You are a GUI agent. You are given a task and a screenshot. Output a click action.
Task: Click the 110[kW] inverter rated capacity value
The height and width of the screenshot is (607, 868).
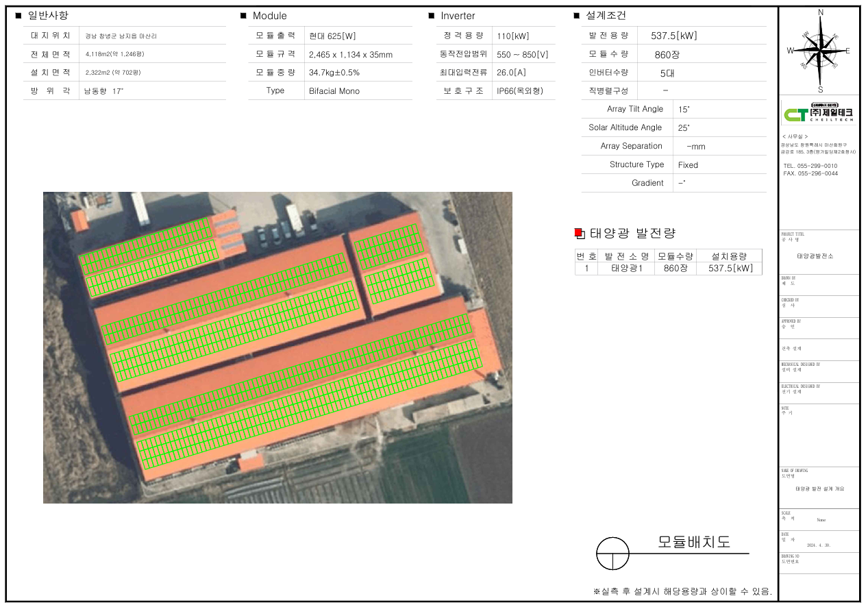tap(513, 36)
